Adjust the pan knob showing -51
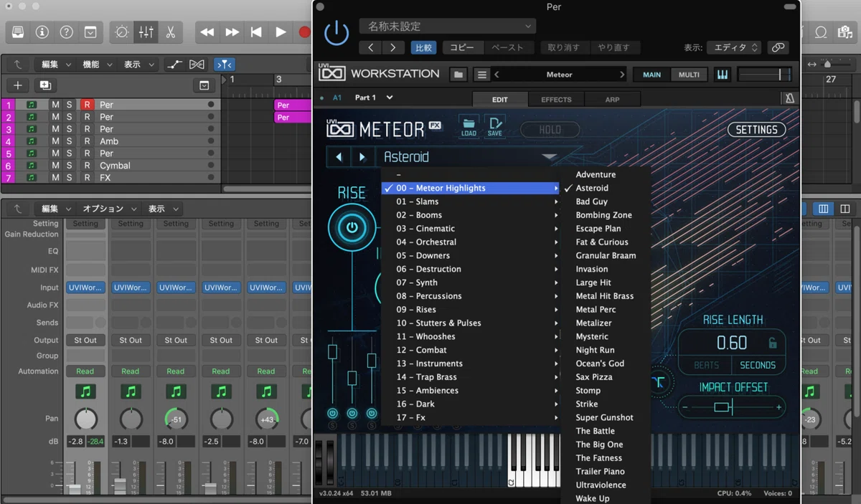 pos(176,419)
